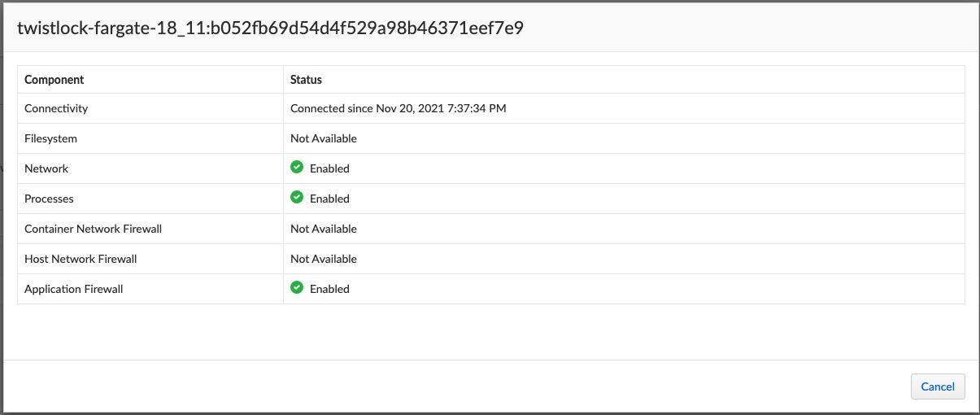Click the twistlock-fargate dialog title
Screen dimensions: 980x415
270,28
